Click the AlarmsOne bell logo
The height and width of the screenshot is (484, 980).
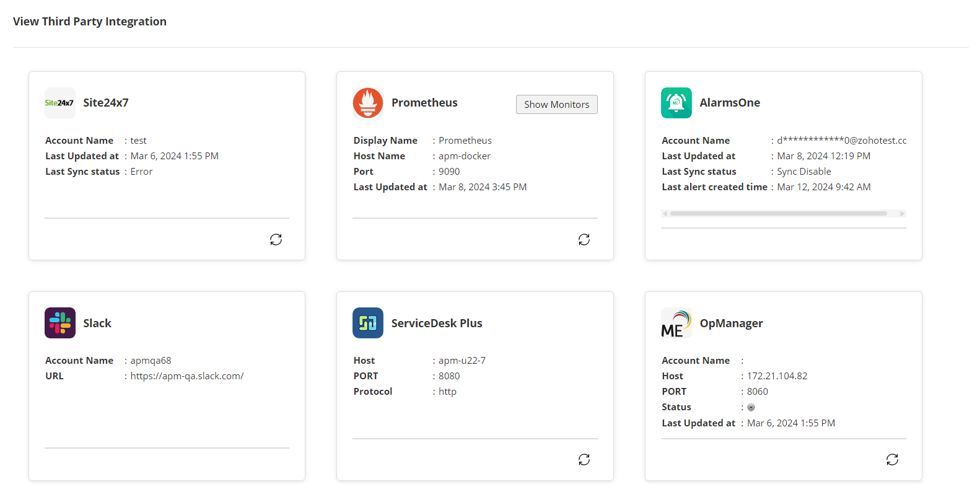[676, 103]
